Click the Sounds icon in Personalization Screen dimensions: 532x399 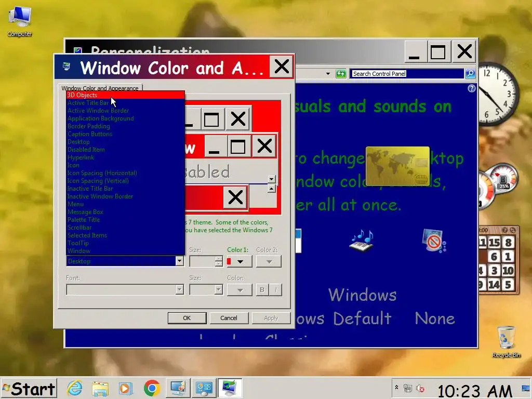tap(362, 240)
